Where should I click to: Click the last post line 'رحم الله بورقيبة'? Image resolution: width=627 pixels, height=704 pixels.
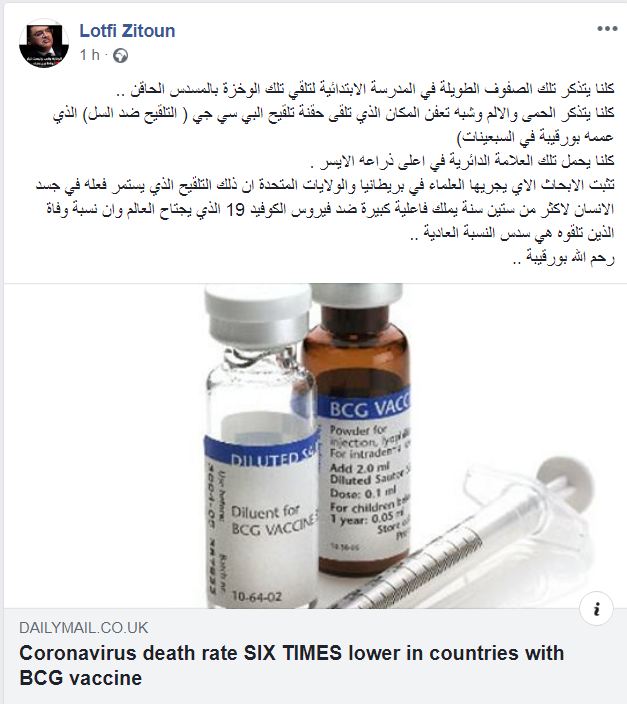tap(563, 258)
